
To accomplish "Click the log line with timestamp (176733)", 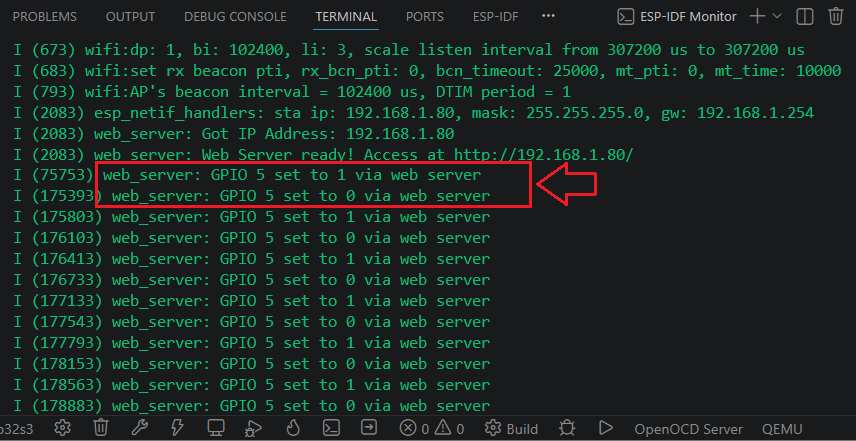I will pos(251,281).
